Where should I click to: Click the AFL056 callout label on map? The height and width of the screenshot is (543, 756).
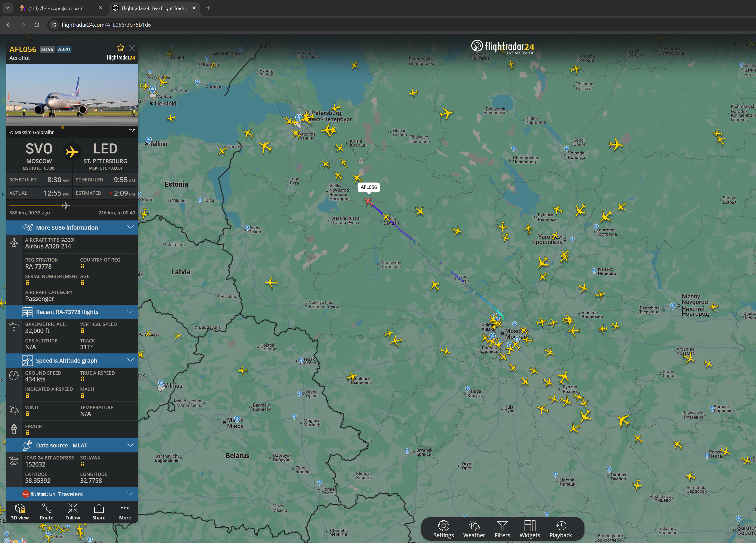coord(369,187)
